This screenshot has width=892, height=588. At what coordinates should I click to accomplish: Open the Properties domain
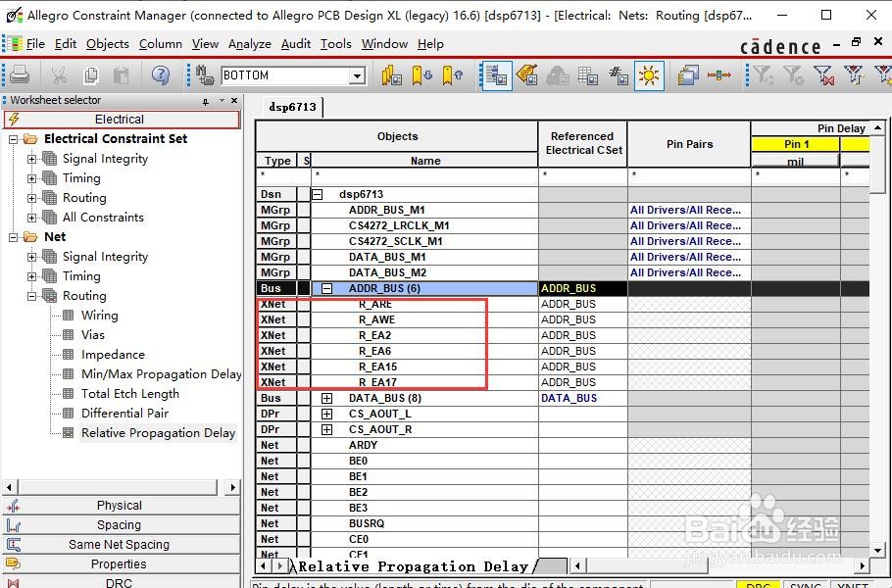(x=122, y=564)
